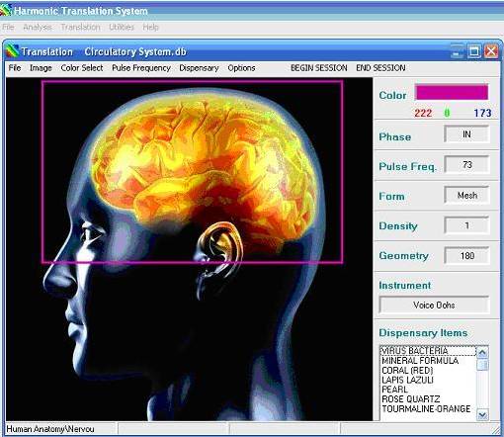Click the Harmonic Translation System app icon

pyautogui.click(x=6, y=11)
